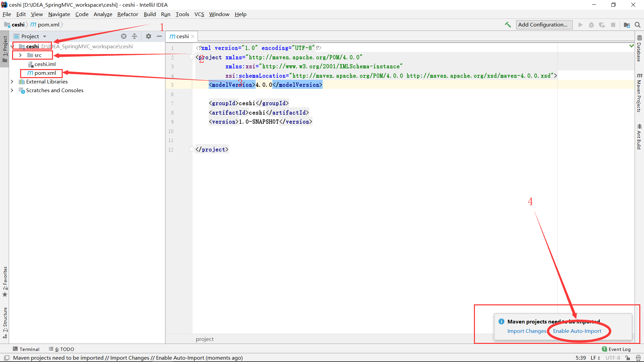Click cursor position 5:39 in status bar
This screenshot has width=644, height=362.
click(x=581, y=358)
